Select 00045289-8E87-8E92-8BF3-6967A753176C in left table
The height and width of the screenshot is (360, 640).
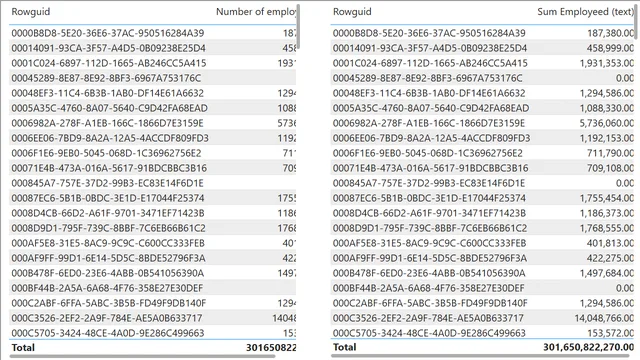click(106, 78)
